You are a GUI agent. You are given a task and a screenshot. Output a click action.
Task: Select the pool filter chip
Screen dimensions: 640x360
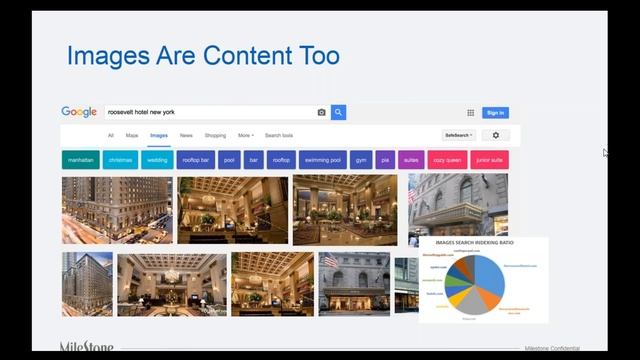point(229,160)
